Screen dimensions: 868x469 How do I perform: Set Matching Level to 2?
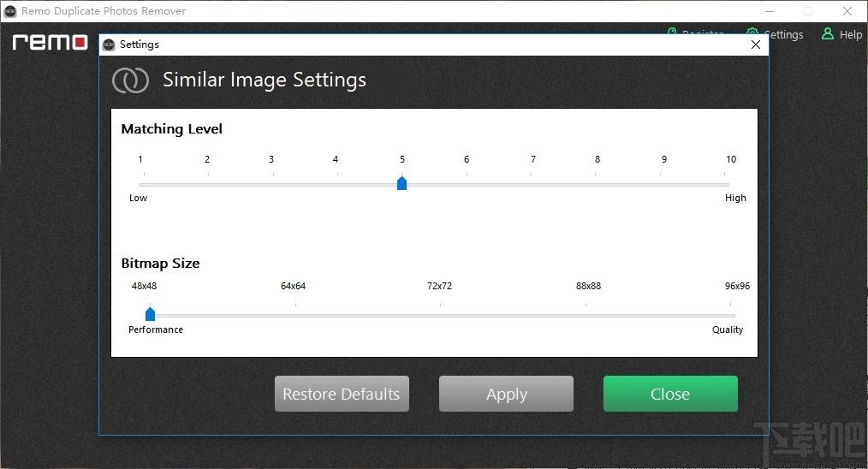point(207,159)
